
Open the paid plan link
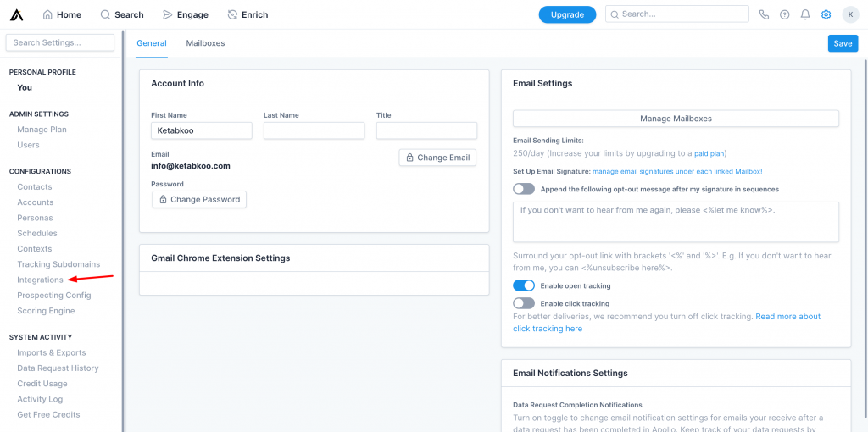[709, 153]
